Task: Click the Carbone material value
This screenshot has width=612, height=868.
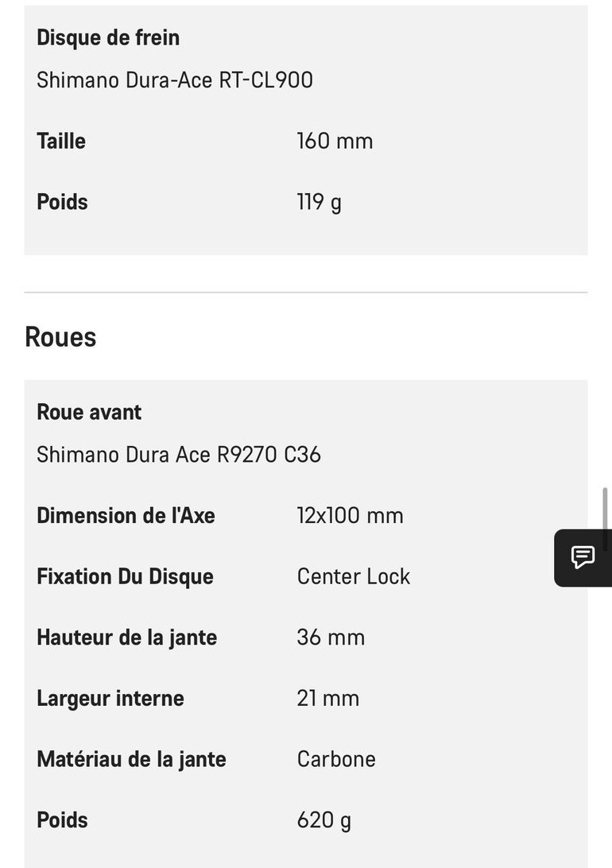Action: 336,759
